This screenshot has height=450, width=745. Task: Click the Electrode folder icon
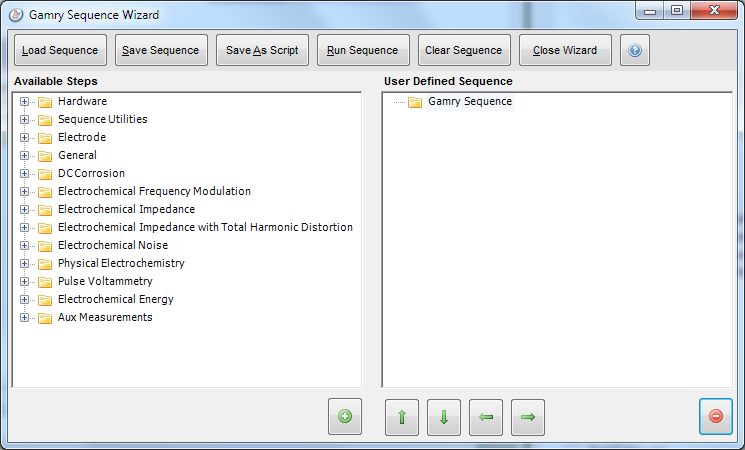pos(45,138)
